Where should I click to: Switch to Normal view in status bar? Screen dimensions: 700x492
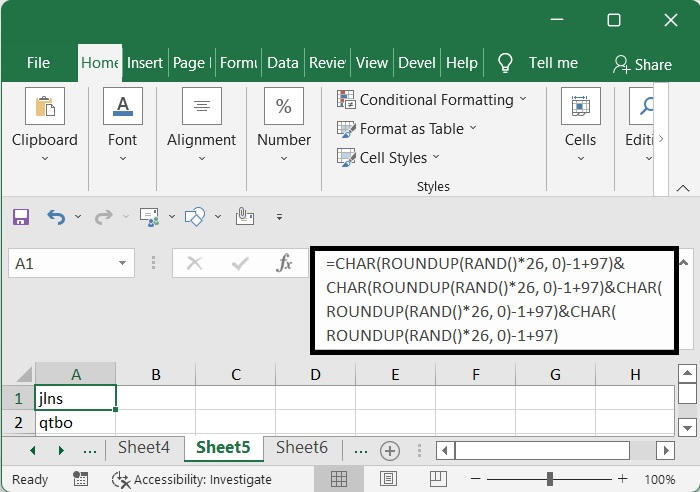point(339,479)
